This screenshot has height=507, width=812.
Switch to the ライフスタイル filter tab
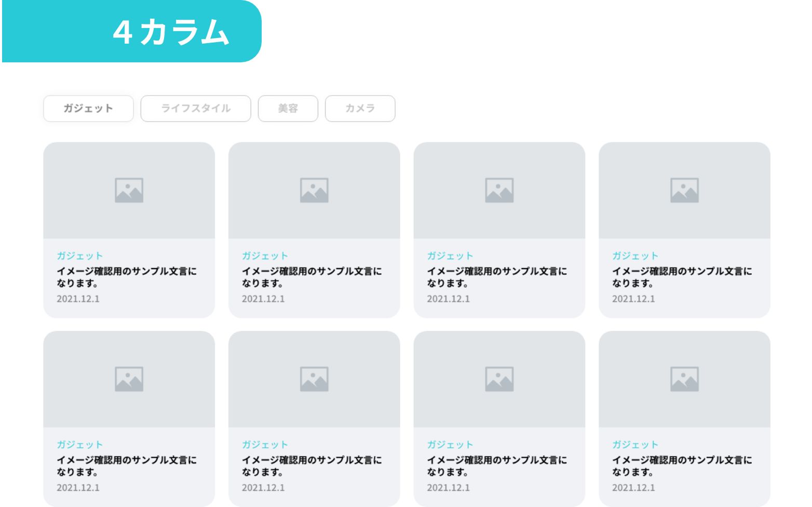click(x=196, y=108)
